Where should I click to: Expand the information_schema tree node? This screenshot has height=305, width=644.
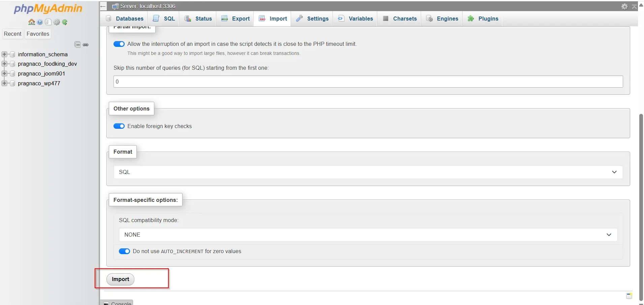point(4,54)
